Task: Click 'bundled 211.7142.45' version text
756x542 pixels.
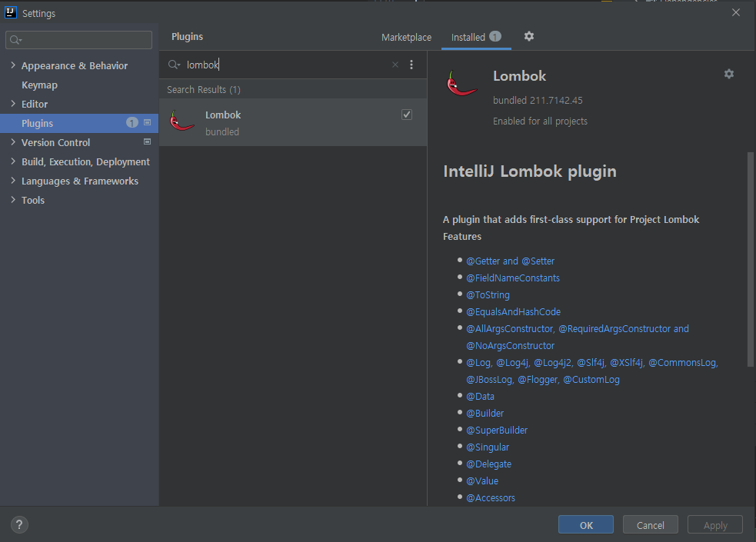Action: pyautogui.click(x=538, y=100)
